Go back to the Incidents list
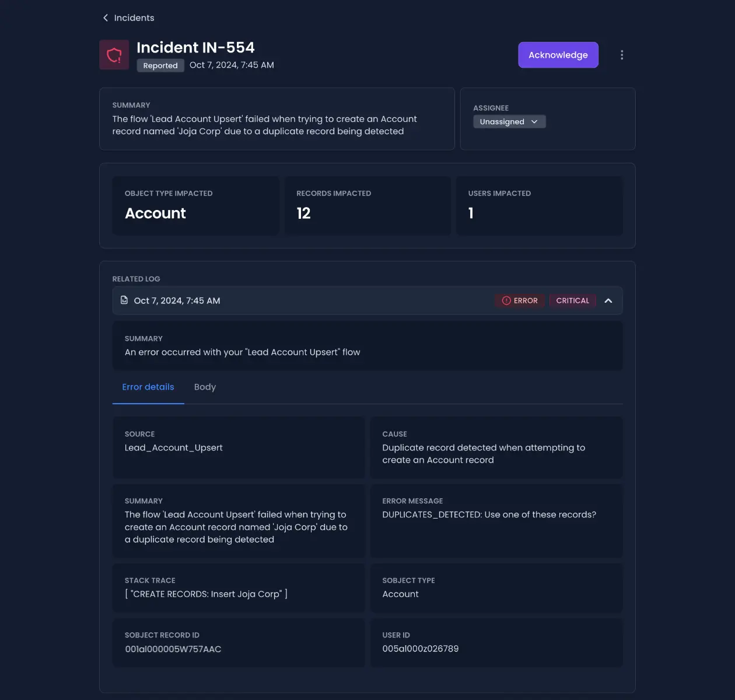735x700 pixels. [134, 18]
